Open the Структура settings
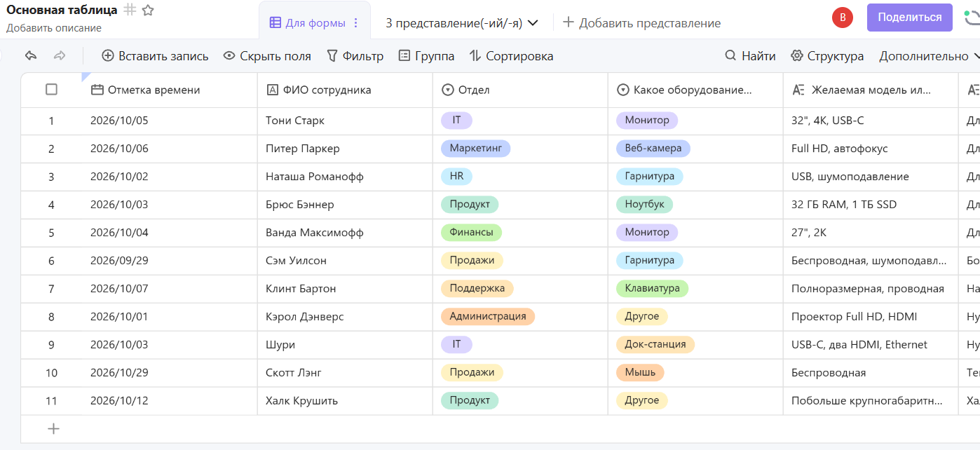980x450 pixels. (827, 56)
